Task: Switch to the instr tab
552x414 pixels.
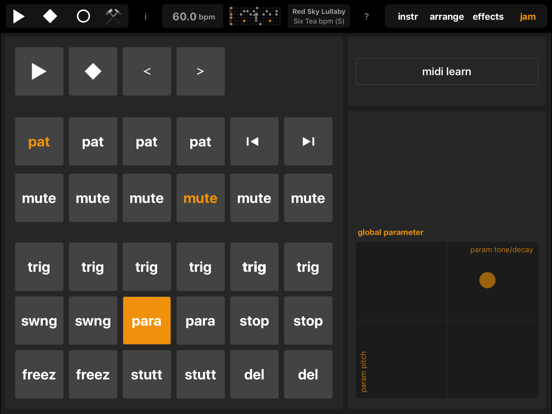Action: (x=408, y=17)
